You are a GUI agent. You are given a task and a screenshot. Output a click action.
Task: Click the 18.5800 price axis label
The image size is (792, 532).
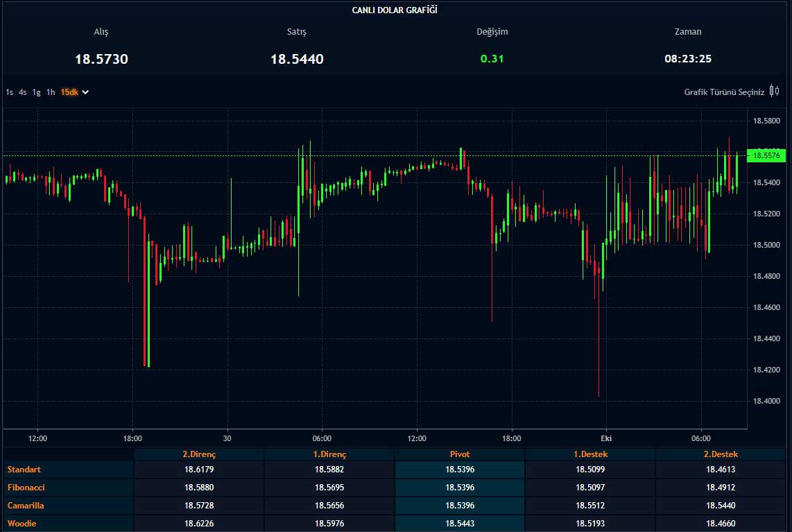coord(766,121)
